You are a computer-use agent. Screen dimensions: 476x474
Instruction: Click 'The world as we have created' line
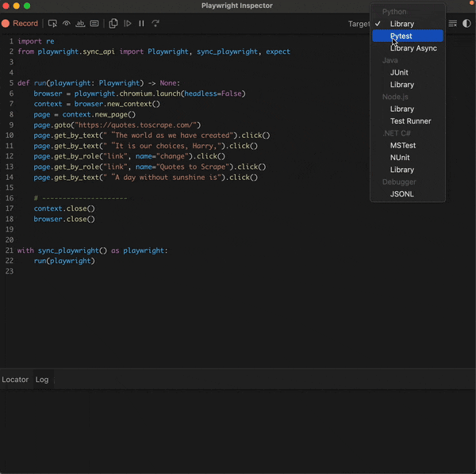pyautogui.click(x=152, y=136)
